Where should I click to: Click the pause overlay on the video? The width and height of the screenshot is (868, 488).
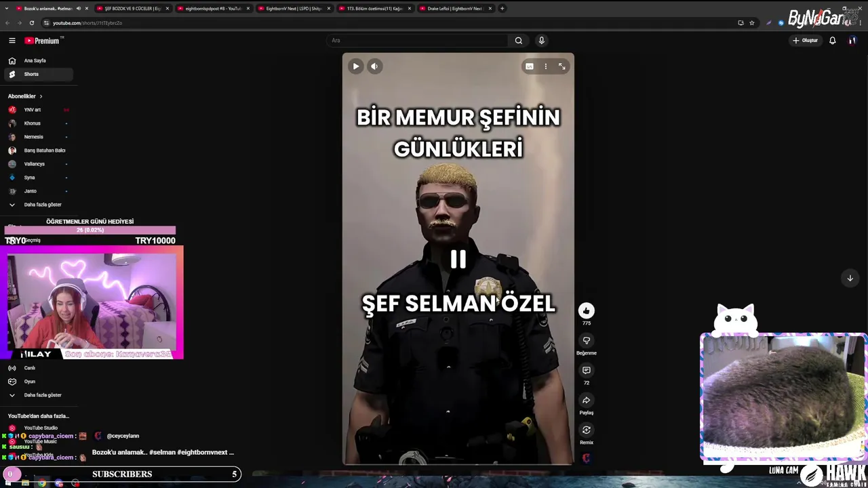(458, 260)
